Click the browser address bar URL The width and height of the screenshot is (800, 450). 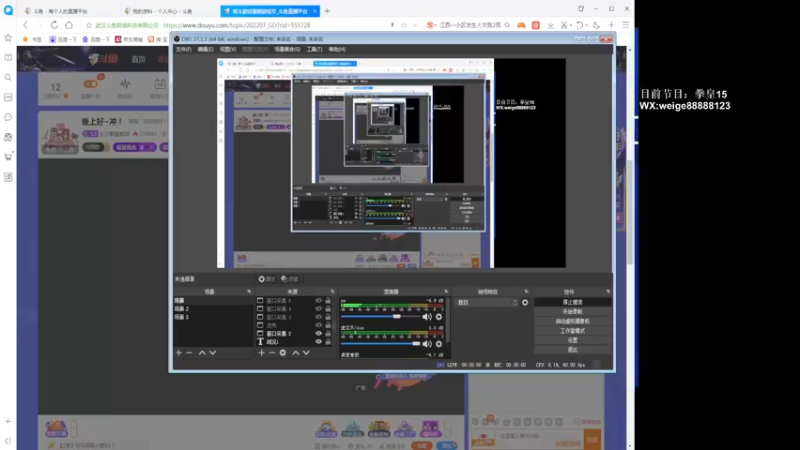pyautogui.click(x=237, y=25)
